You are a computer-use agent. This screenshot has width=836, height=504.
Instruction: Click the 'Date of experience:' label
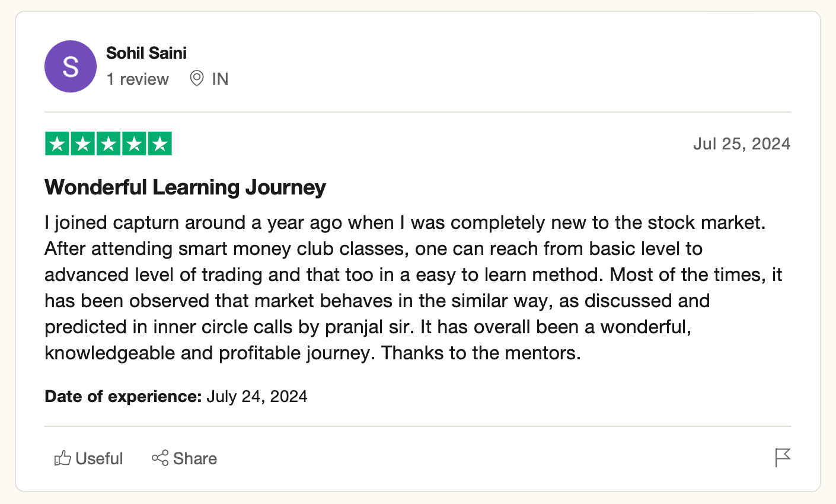coord(123,396)
